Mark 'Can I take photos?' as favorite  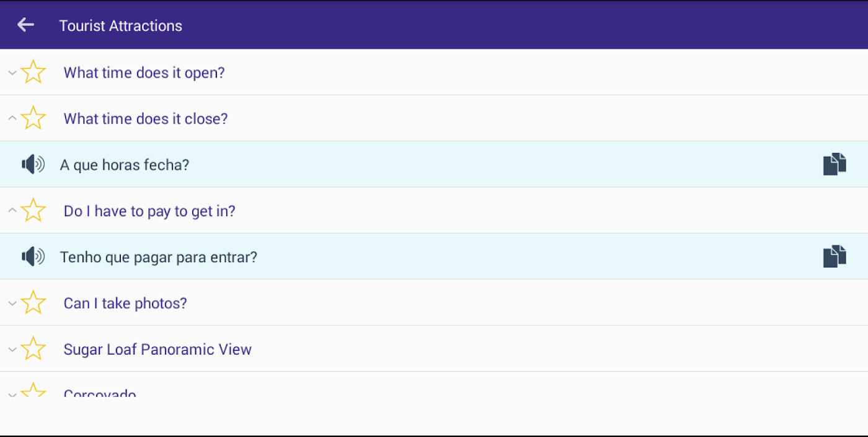pyautogui.click(x=33, y=303)
